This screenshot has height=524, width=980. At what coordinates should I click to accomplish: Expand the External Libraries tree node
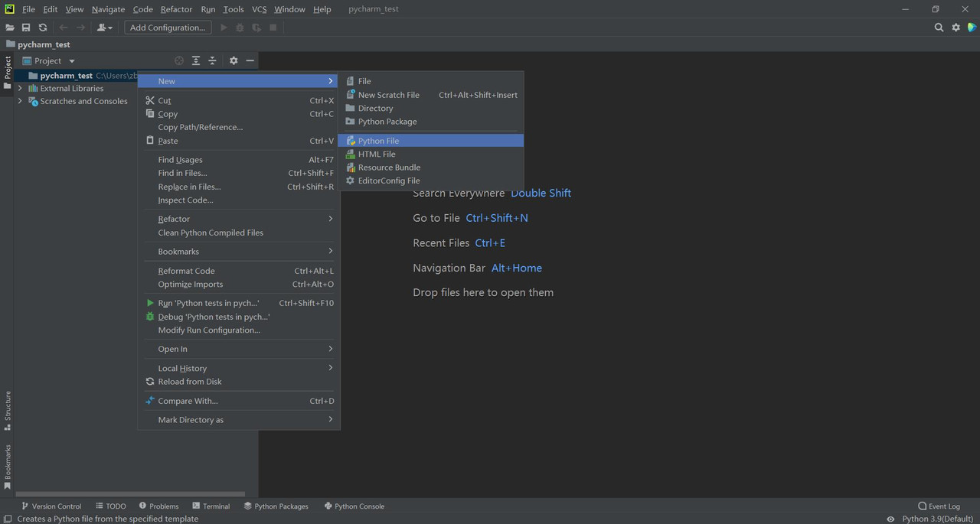click(x=20, y=88)
